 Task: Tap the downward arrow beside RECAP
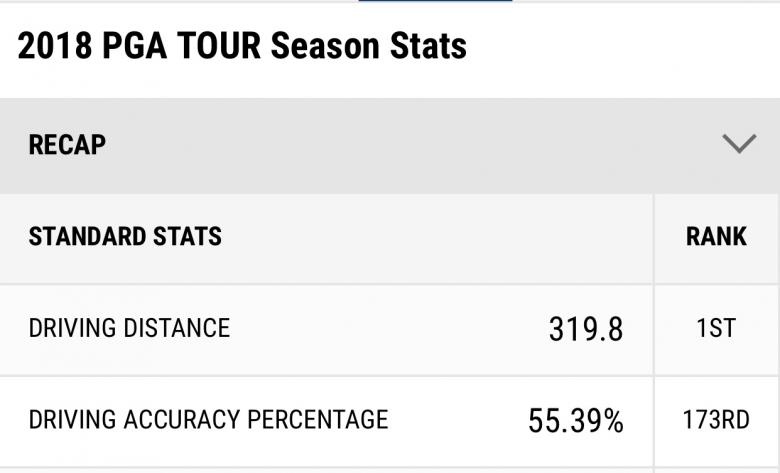738,144
